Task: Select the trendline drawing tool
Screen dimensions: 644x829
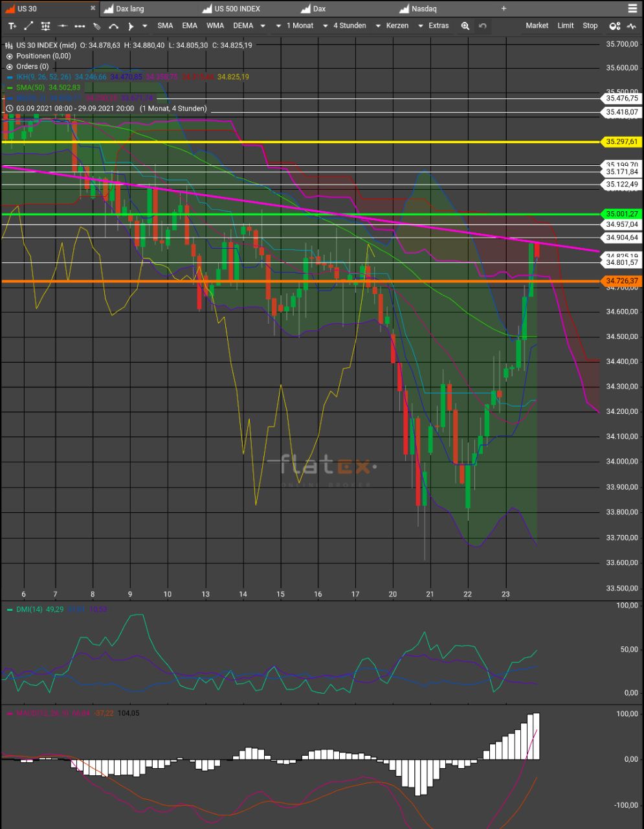Action: point(28,26)
